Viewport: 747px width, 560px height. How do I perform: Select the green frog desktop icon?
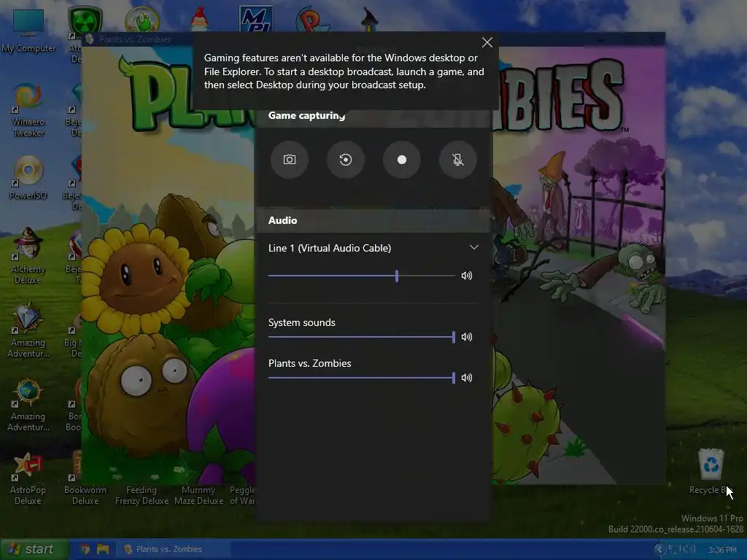coord(142,20)
